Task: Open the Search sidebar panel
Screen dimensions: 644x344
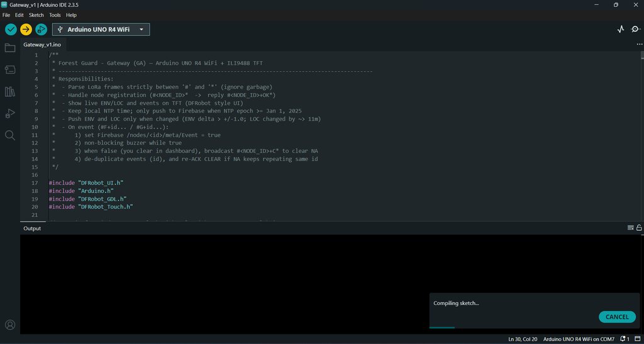Action: [x=10, y=135]
